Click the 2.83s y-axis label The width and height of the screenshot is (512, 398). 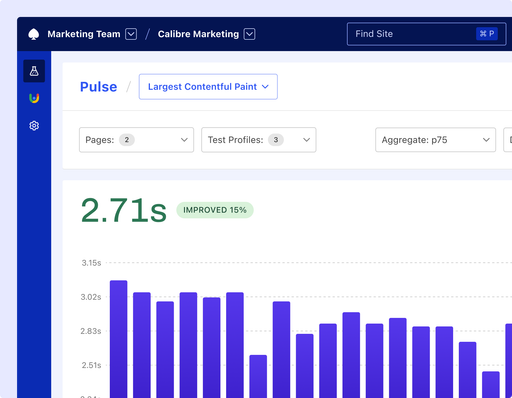(91, 331)
